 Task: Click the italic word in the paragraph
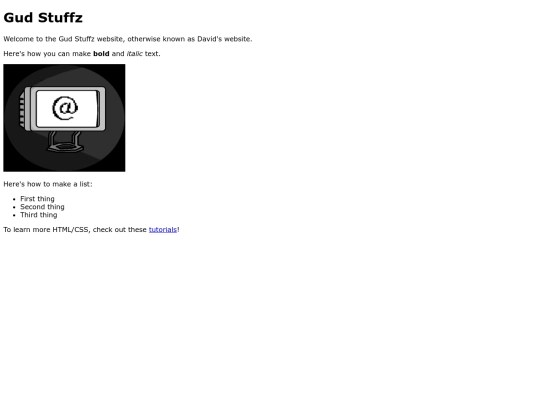tap(134, 54)
